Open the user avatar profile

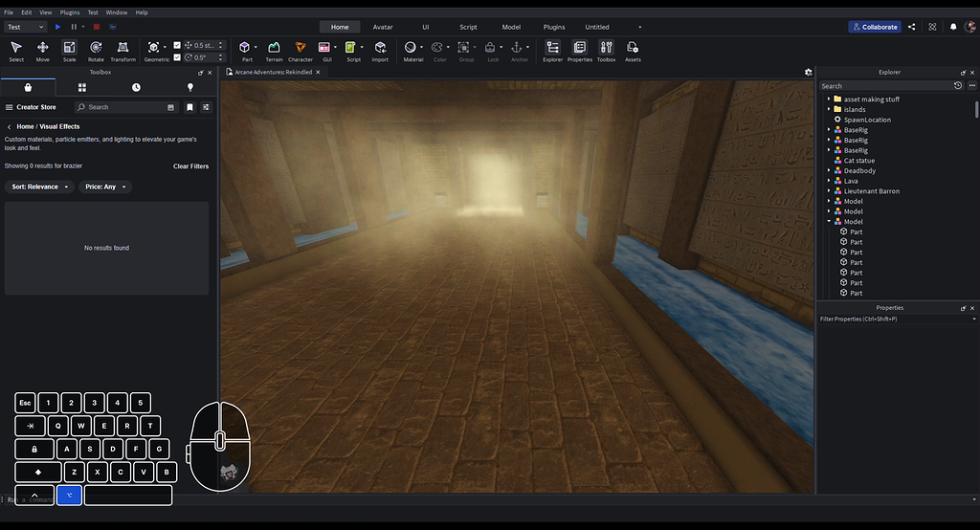click(970, 27)
